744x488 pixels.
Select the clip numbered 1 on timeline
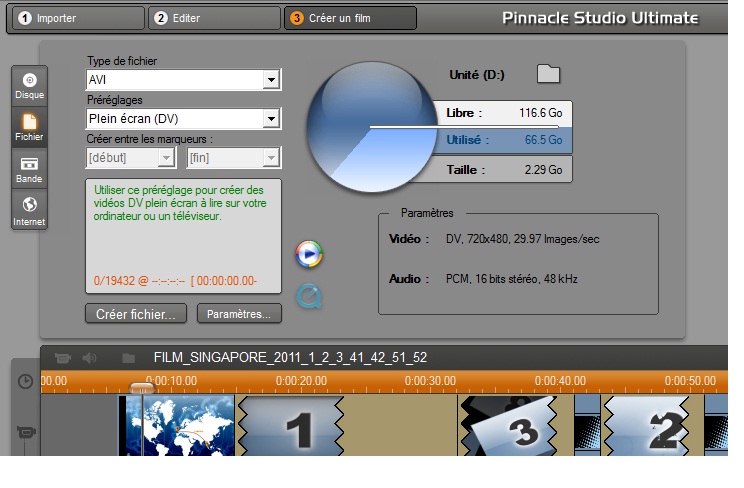(x=291, y=426)
